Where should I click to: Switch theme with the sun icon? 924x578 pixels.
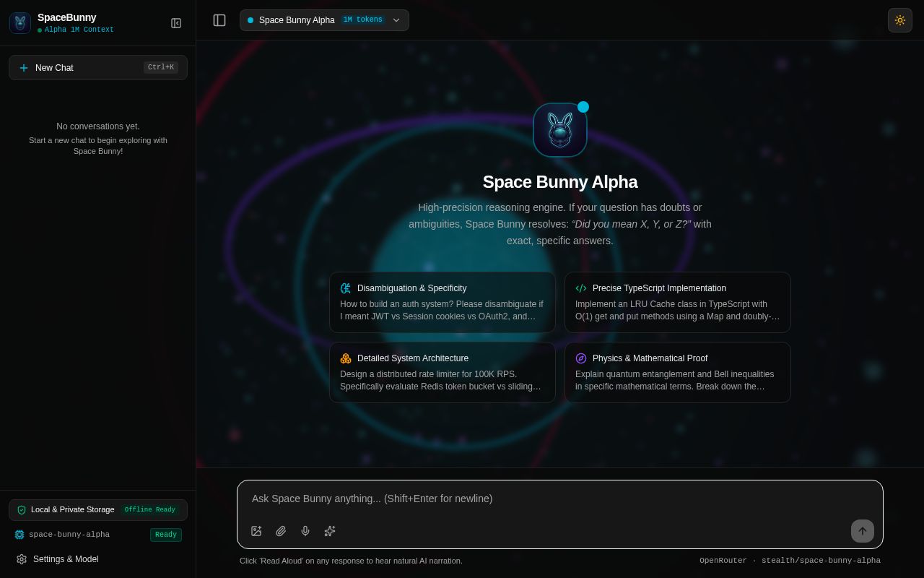[900, 20]
